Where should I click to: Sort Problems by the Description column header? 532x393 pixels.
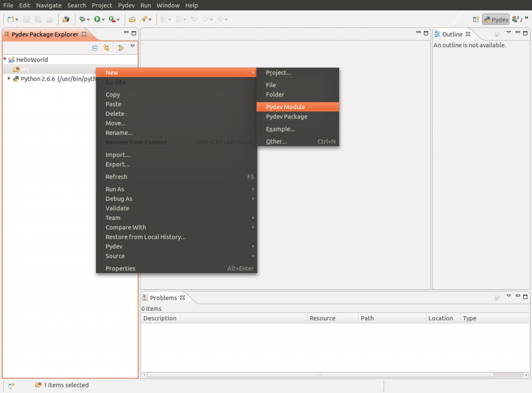point(224,318)
